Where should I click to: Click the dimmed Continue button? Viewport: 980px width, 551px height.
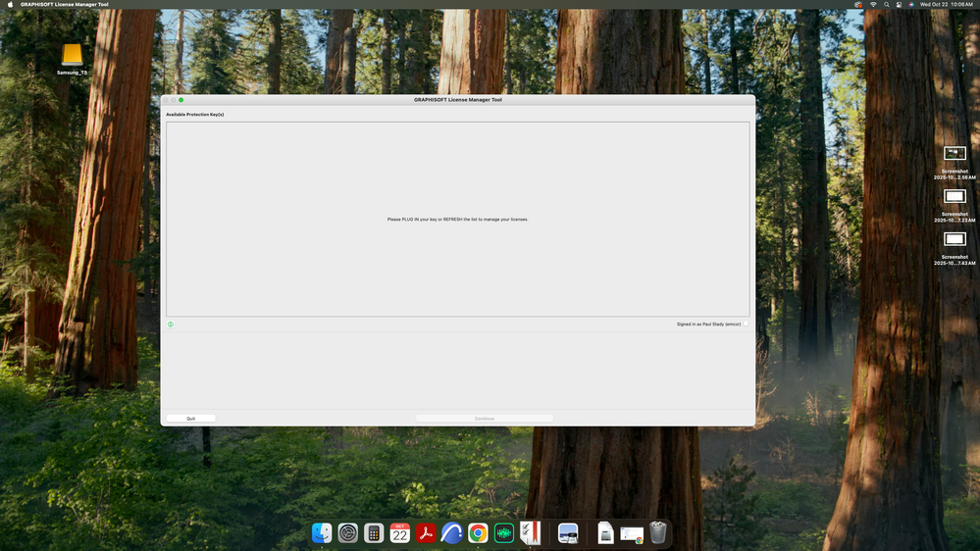[x=485, y=419]
